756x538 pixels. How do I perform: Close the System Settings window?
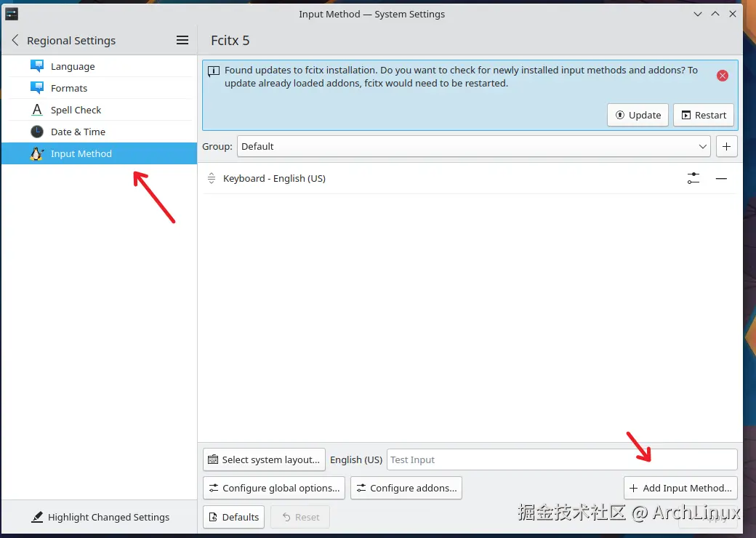(733, 14)
